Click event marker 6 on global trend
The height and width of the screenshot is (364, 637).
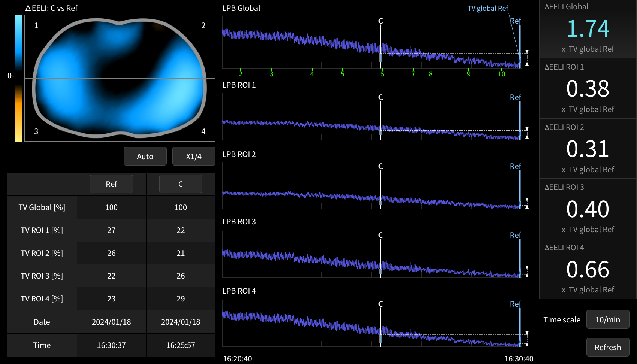pos(382,74)
